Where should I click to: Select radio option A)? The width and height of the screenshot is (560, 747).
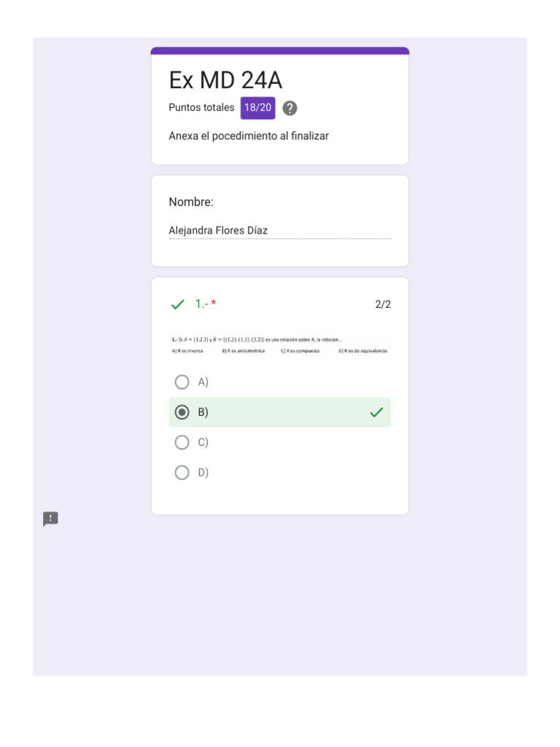pos(182,382)
